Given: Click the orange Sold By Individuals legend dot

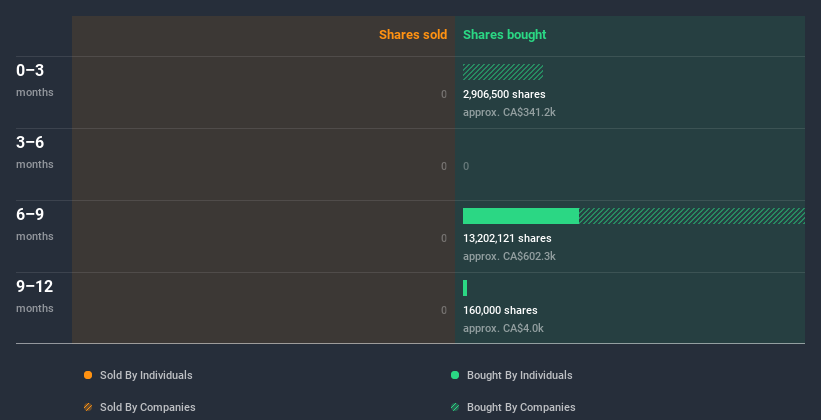Looking at the screenshot, I should click(88, 375).
